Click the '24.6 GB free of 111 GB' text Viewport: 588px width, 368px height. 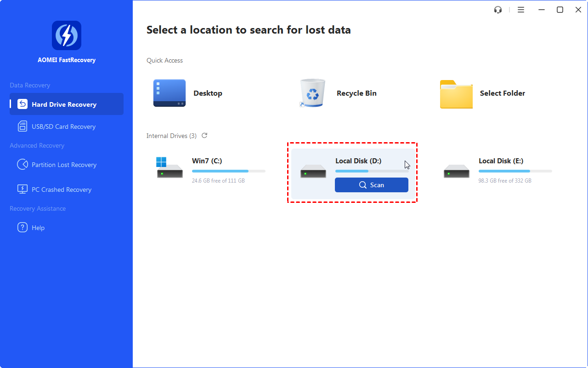218,181
